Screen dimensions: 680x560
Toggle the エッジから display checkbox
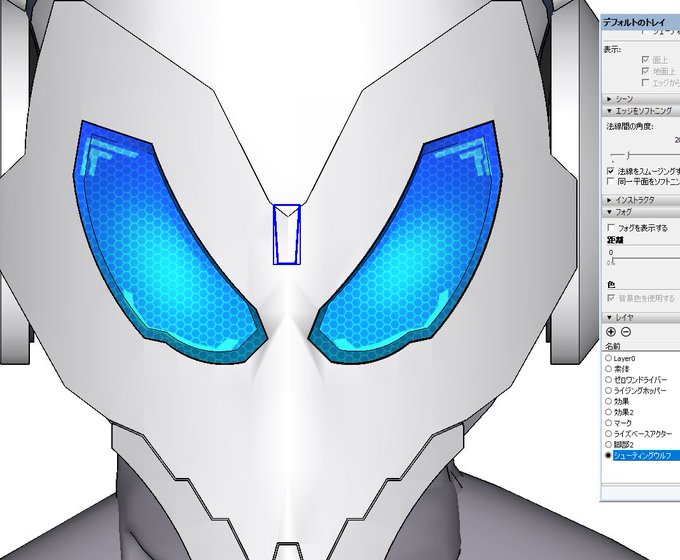pos(645,82)
